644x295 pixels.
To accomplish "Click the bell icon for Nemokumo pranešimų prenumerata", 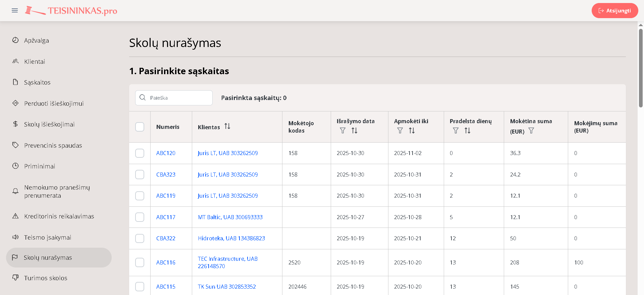I will 15,191.
